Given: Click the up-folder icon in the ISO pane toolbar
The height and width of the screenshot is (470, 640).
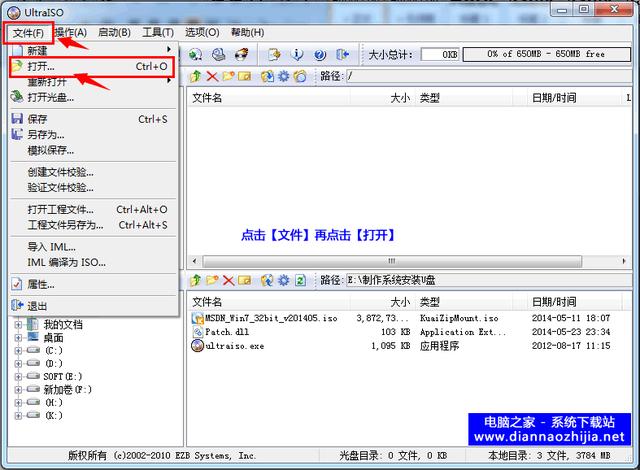Looking at the screenshot, I should coord(196,76).
